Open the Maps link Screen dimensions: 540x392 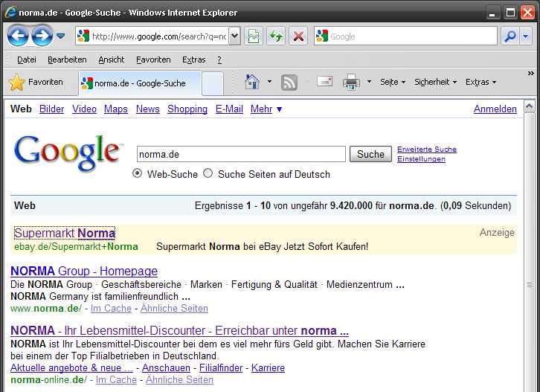point(116,109)
